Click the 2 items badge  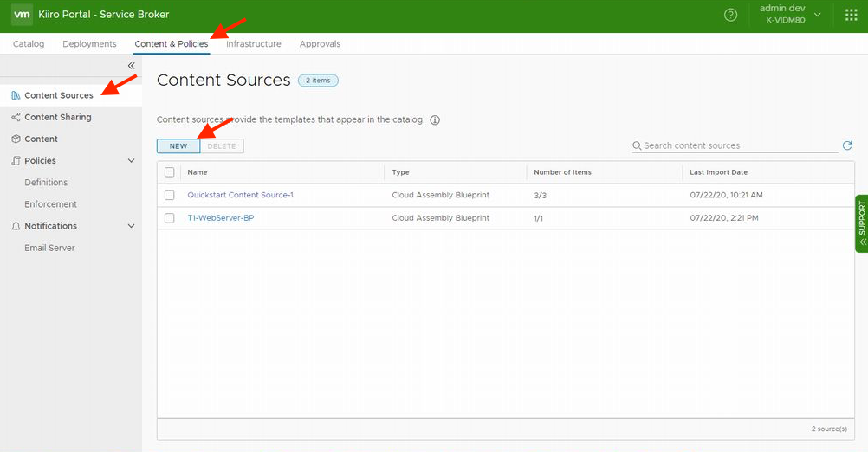click(318, 81)
